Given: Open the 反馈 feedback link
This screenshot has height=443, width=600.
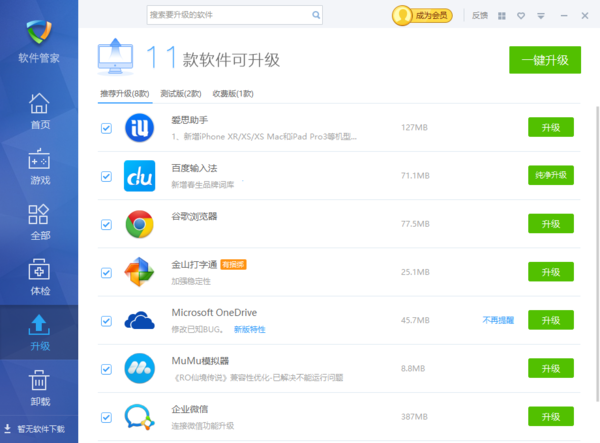Looking at the screenshot, I should tap(479, 15).
